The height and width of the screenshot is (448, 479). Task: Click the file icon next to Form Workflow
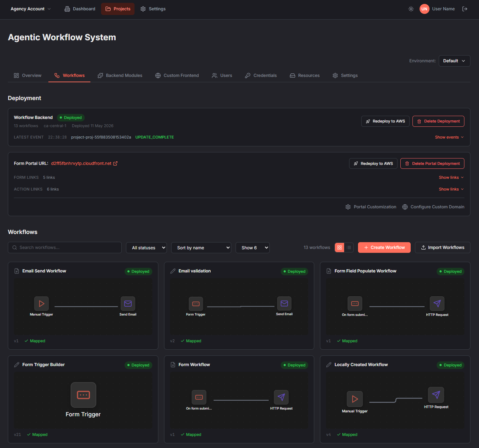pyautogui.click(x=173, y=365)
